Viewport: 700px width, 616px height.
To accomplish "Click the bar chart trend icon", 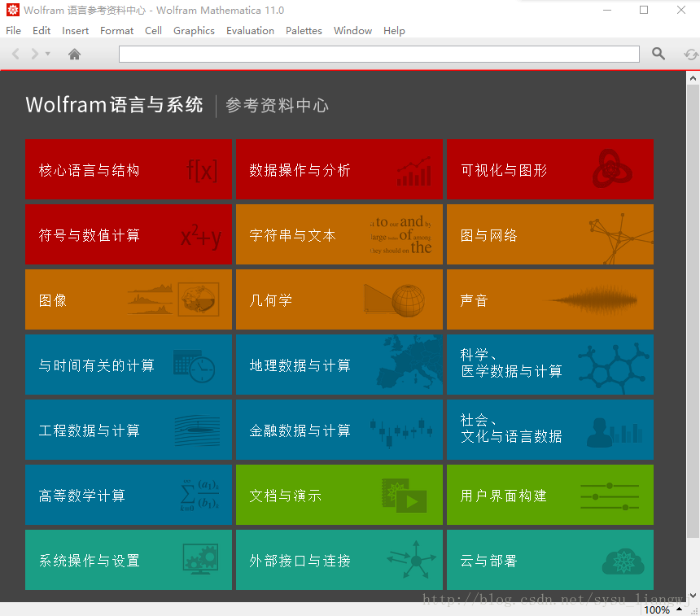I will click(413, 171).
